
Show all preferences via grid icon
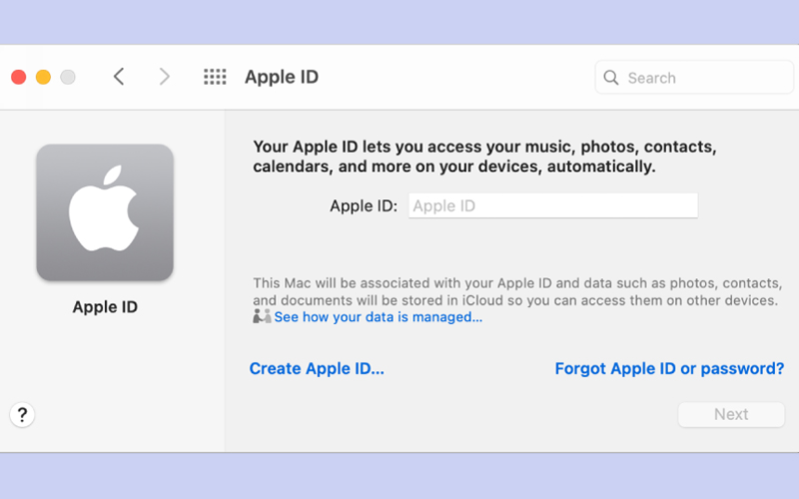[x=215, y=77]
